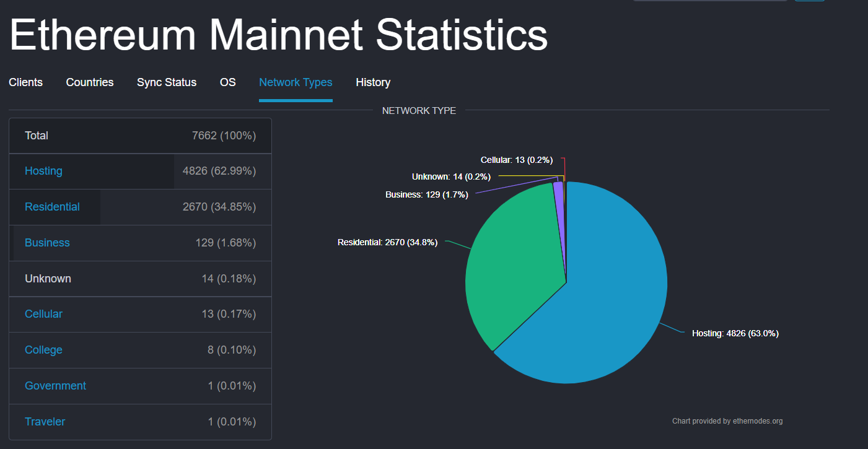Switch to the Countries tab
This screenshot has height=449, width=868.
(x=90, y=82)
